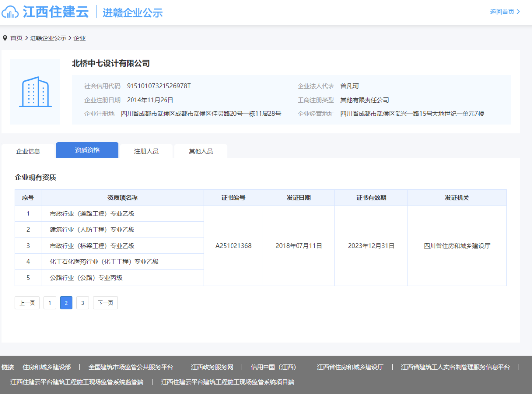Click the location pin icon in breadcrumb
532x394 pixels.
point(5,38)
